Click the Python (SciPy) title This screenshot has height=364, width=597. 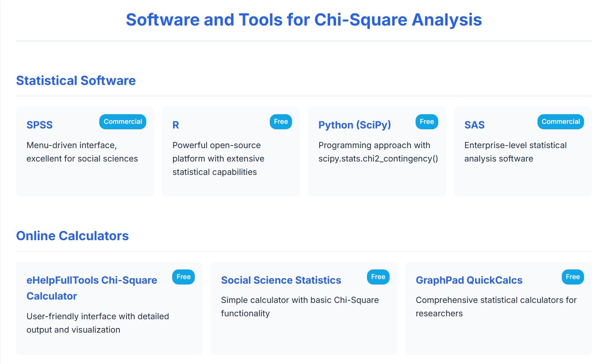(354, 125)
